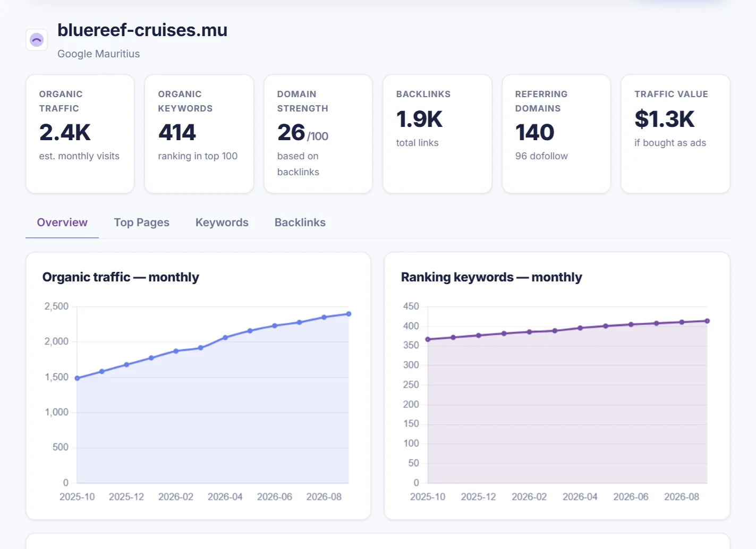Click the 450 y-axis label on keywords chart

[411, 306]
